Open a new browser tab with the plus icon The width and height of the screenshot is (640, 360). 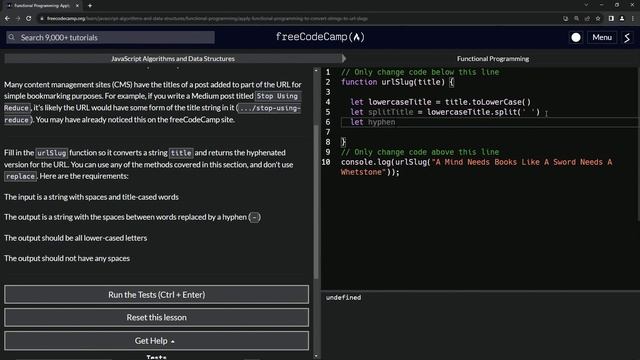90,6
